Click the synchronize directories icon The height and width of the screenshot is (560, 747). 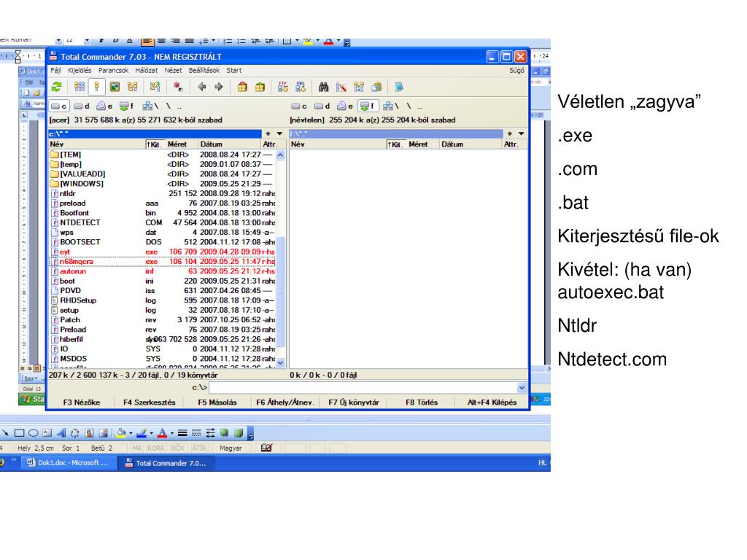click(x=359, y=87)
